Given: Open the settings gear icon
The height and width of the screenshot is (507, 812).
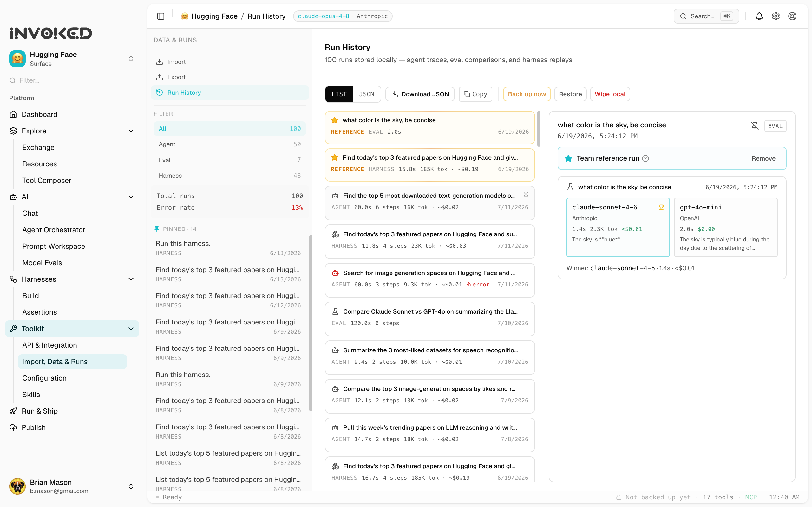Looking at the screenshot, I should [776, 16].
